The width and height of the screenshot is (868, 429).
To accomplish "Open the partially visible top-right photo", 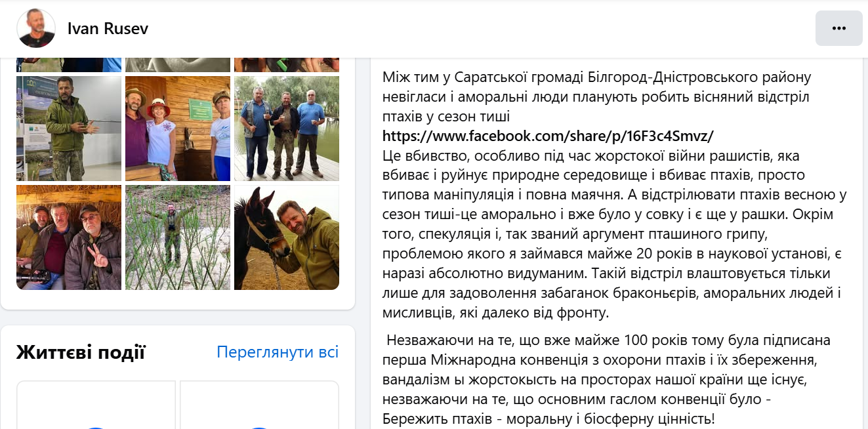I will tap(287, 65).
